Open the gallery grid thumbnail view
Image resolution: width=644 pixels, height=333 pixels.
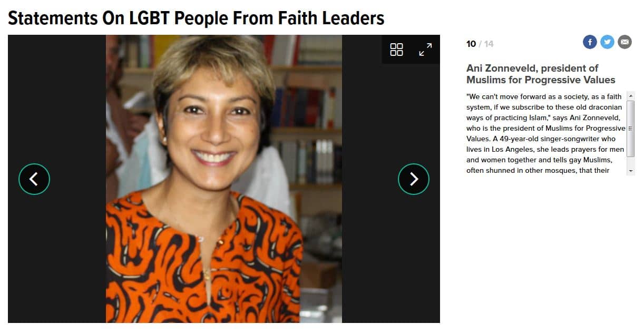click(396, 50)
